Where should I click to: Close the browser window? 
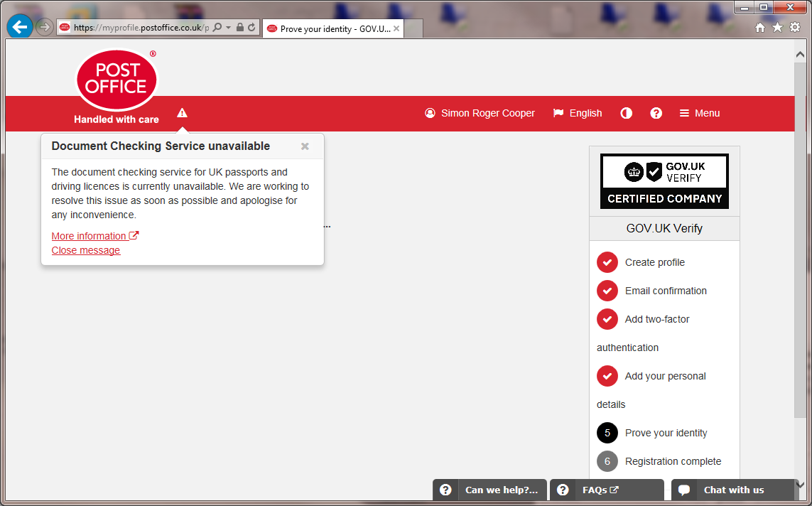click(790, 8)
